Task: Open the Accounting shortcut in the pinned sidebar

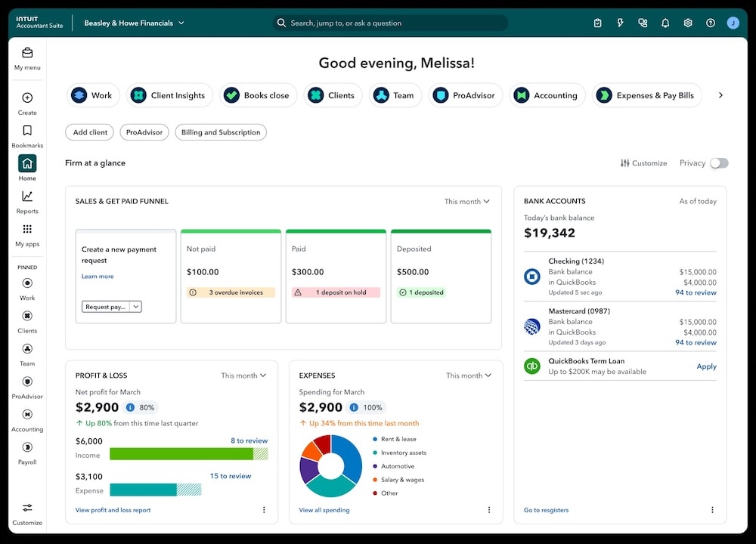Action: (x=27, y=419)
